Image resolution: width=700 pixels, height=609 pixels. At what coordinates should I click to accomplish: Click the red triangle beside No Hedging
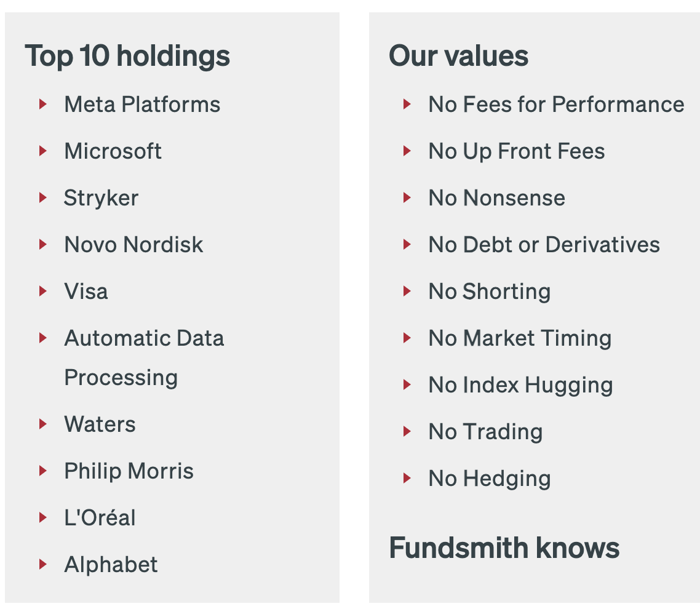pos(407,478)
